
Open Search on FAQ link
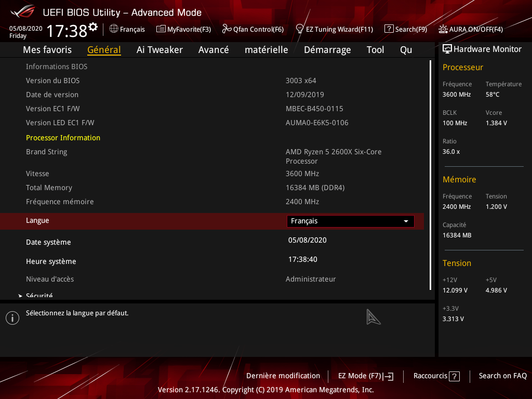coord(502,376)
